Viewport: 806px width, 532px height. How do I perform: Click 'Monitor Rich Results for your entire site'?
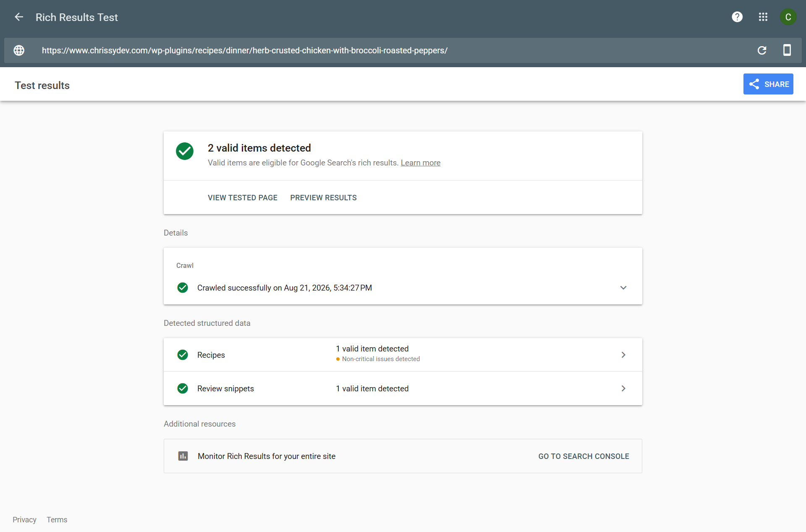point(267,456)
